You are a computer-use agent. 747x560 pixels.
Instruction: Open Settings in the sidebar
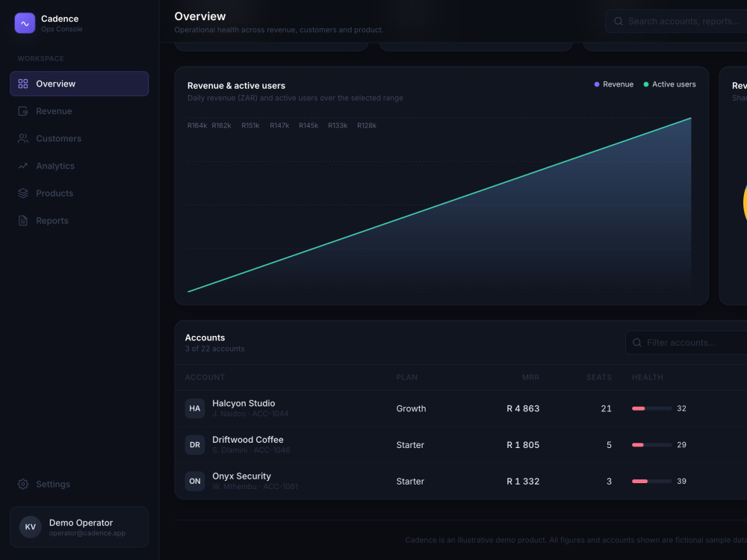pyautogui.click(x=79, y=484)
